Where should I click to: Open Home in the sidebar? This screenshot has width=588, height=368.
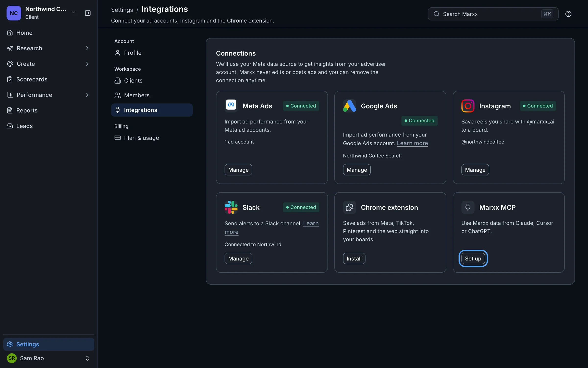(49, 33)
